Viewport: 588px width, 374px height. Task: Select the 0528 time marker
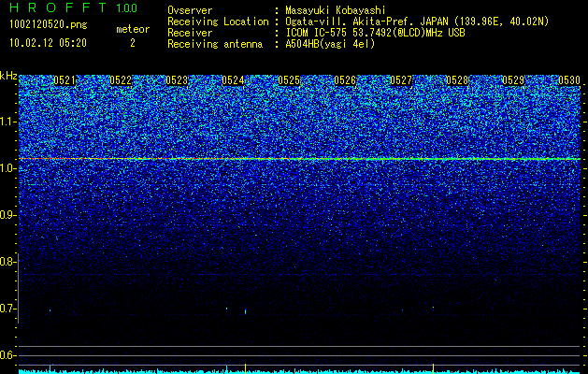(x=457, y=80)
